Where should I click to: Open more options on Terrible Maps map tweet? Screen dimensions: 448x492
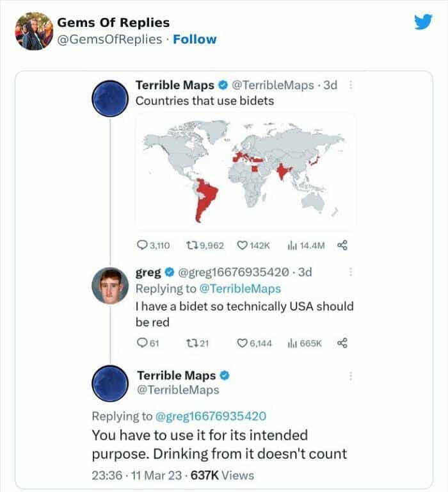[351, 86]
